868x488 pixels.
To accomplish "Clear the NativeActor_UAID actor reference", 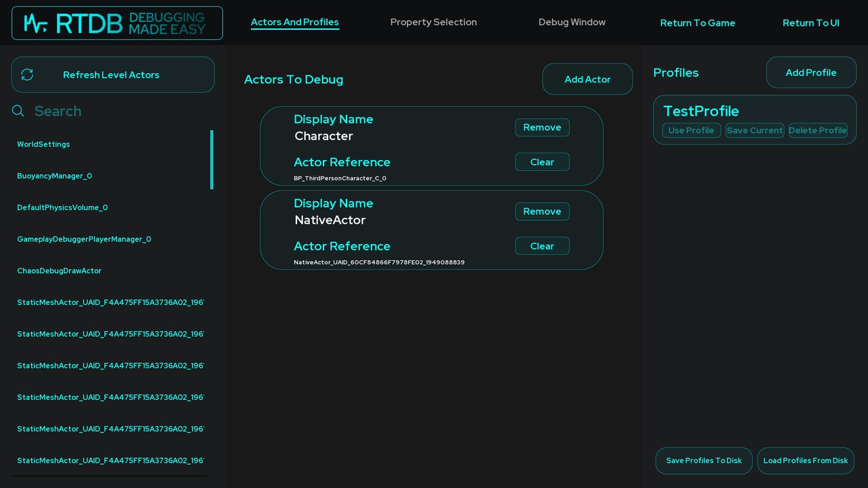I will pos(542,246).
